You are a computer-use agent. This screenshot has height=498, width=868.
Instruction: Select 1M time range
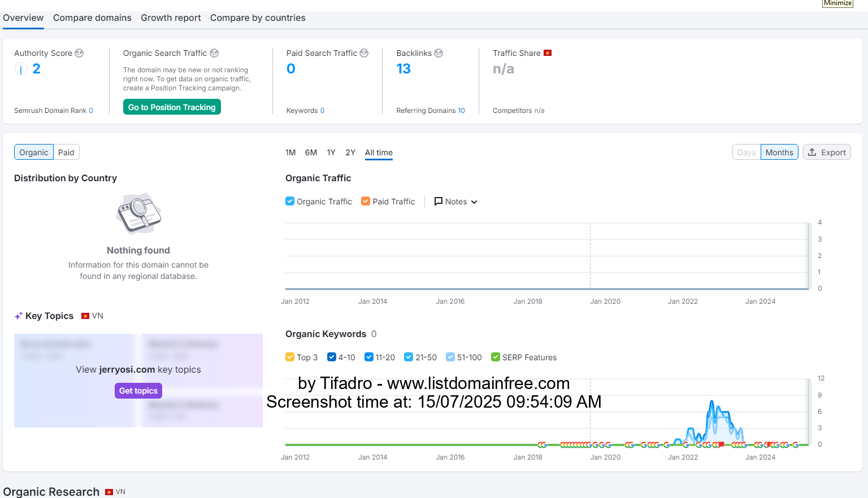(x=290, y=152)
